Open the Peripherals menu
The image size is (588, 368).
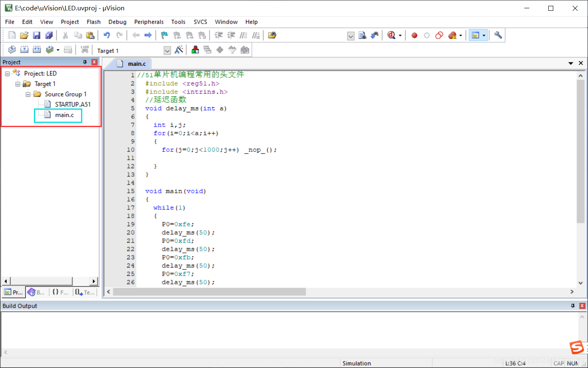point(149,22)
